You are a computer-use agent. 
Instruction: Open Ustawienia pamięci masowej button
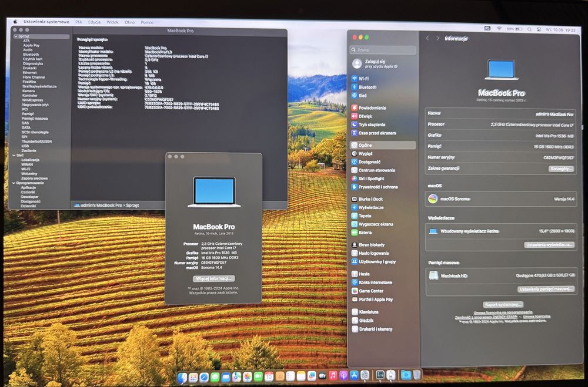click(546, 289)
